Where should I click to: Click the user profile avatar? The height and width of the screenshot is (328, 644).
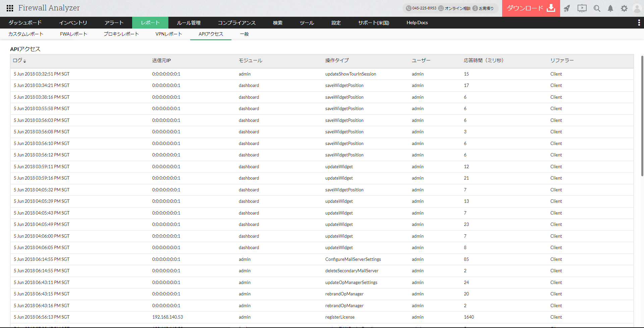coord(637,8)
